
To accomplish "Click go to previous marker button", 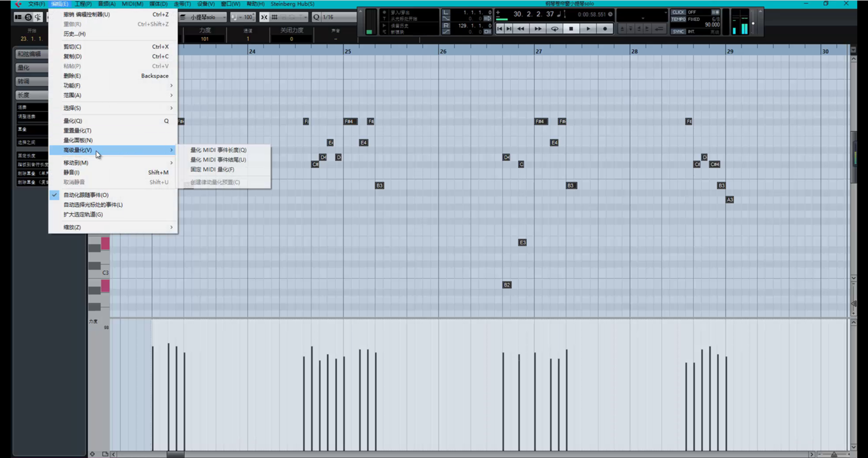I will pyautogui.click(x=500, y=29).
